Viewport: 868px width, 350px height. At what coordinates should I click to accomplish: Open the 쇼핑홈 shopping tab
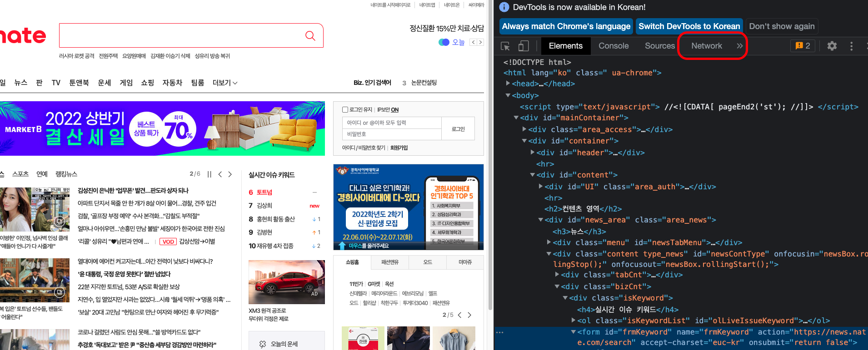pyautogui.click(x=352, y=262)
